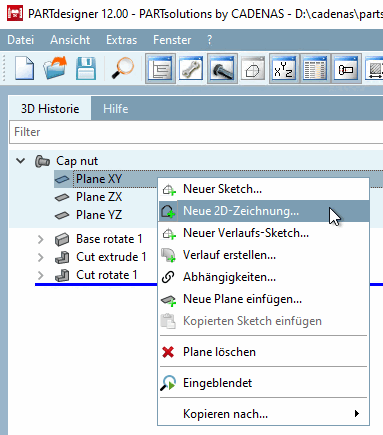Expand the Cut extrude 1 feature
Viewport: 383px width, 435px height.
41,257
